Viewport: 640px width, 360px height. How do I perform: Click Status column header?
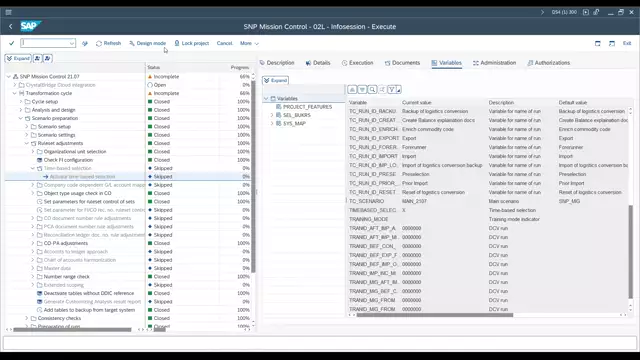pos(153,67)
